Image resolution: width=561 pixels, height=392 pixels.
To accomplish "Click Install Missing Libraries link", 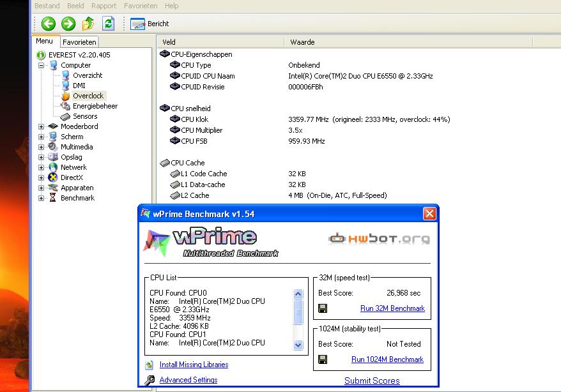I will (x=194, y=365).
